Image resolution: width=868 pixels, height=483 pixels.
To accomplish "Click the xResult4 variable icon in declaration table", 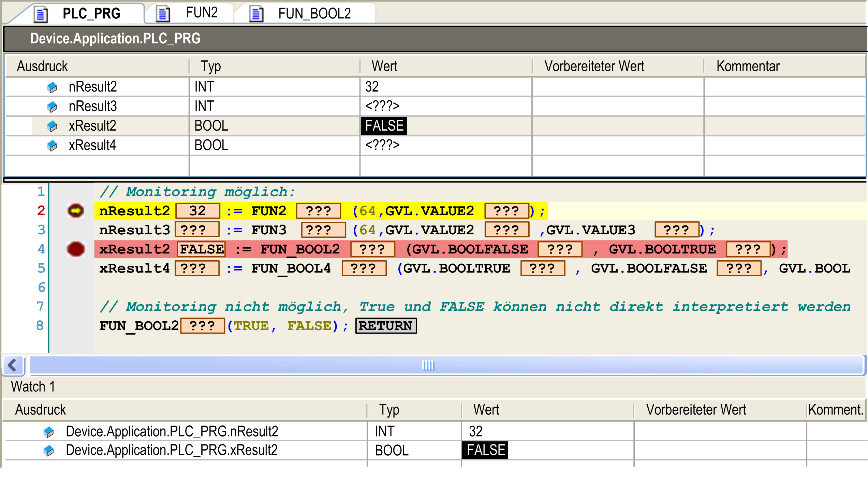I will click(52, 146).
